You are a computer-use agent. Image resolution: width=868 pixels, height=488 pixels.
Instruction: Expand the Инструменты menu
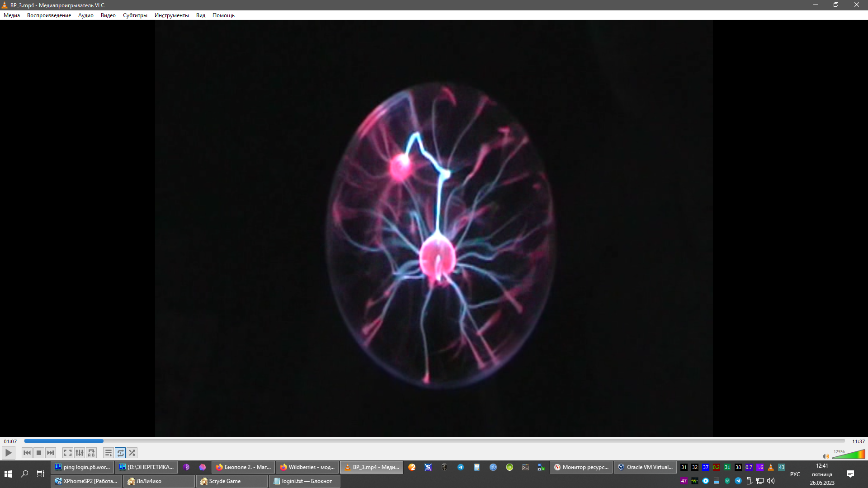(171, 15)
